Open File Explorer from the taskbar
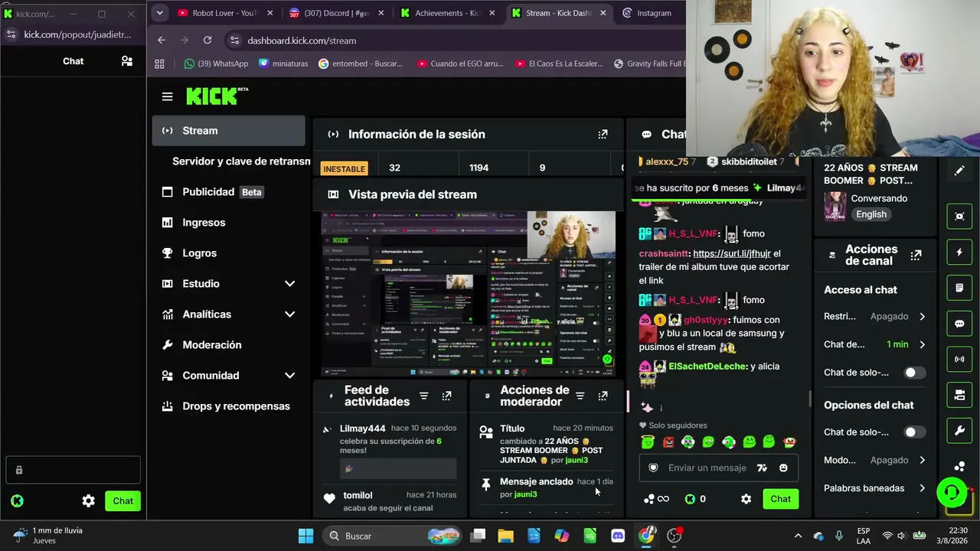The width and height of the screenshot is (980, 551). pos(505,536)
